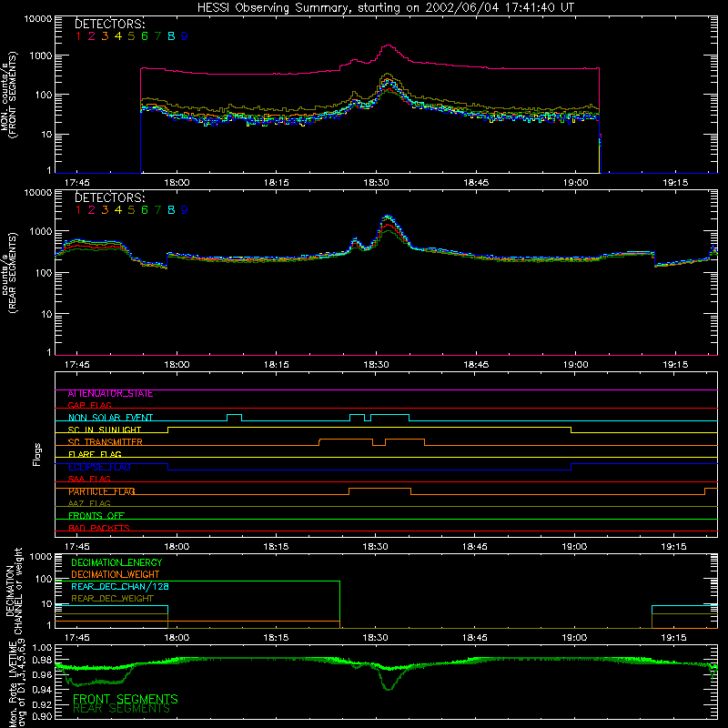Image resolution: width=728 pixels, height=728 pixels.
Task: Click the REAR_DEC_CHAN/128 legend label
Action: tap(120, 586)
